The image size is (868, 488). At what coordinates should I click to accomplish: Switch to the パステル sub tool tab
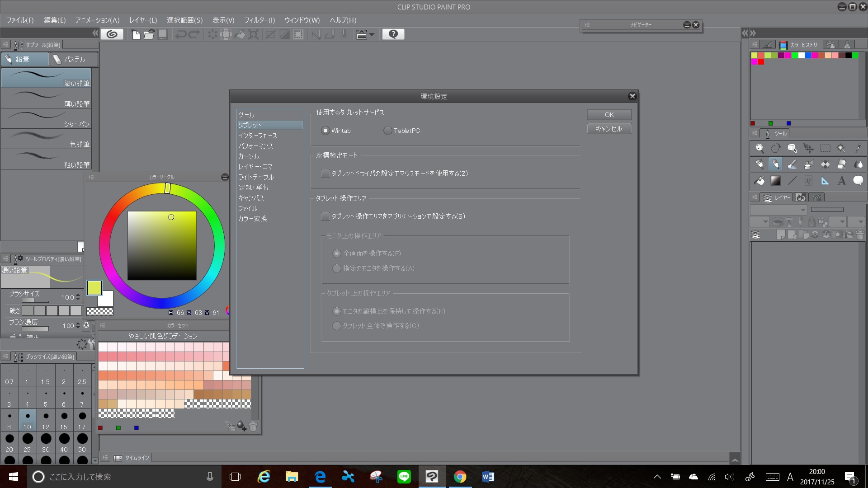coord(74,59)
